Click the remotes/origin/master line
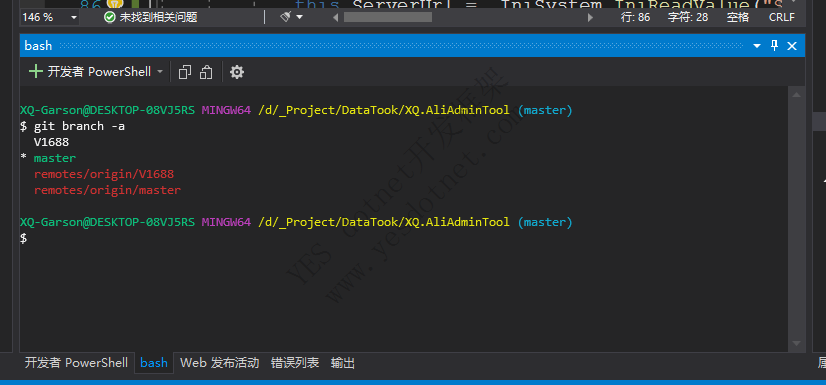The image size is (826, 385). coord(107,190)
